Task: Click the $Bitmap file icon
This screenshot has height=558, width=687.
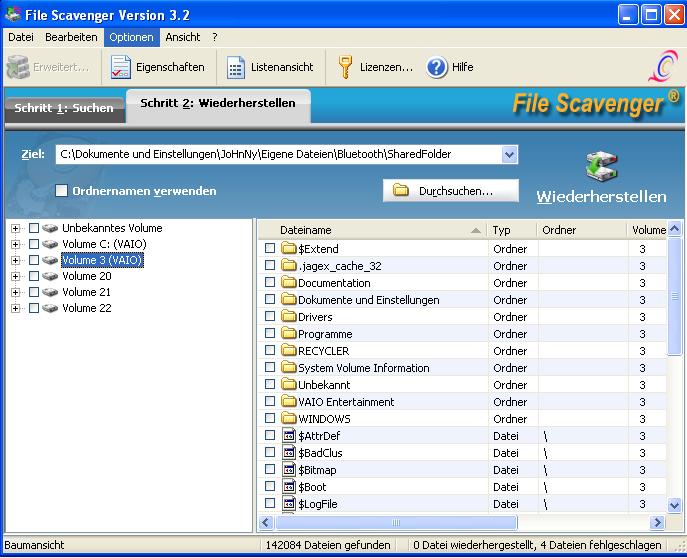Action: coord(289,470)
